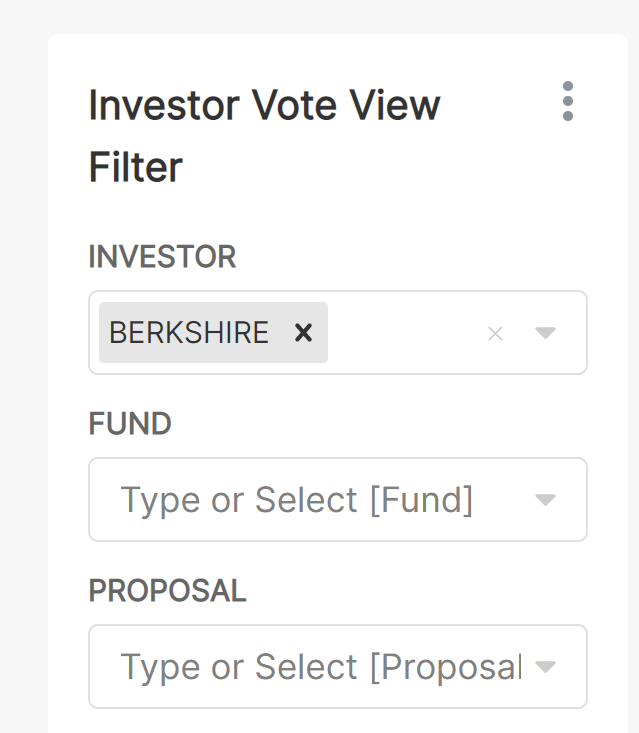Click left padding of Investor combo box
This screenshot has height=733, width=639.
(94, 333)
